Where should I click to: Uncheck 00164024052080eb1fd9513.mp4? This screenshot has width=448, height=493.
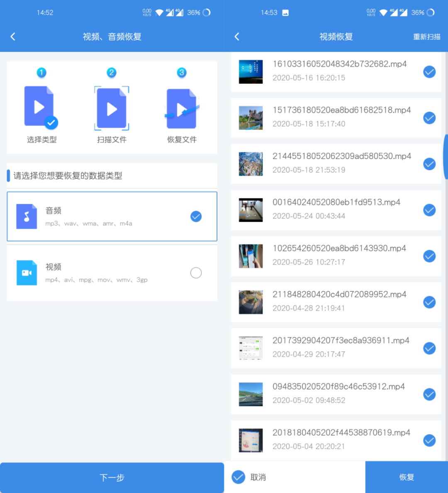pyautogui.click(x=429, y=210)
